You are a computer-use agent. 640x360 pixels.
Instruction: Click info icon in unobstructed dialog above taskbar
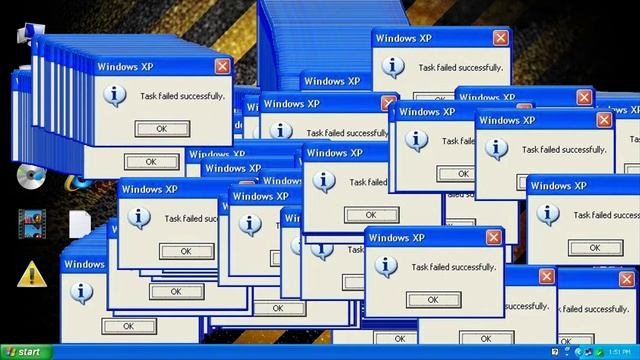[386, 267]
